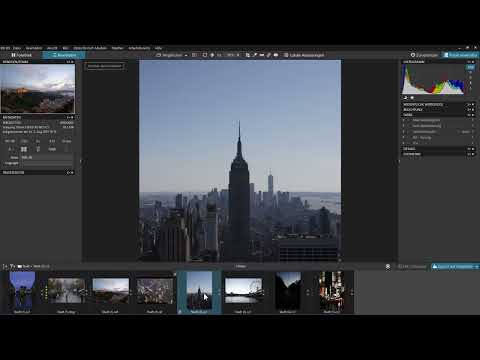Select the crop tool icon
The image size is (480, 360).
[248, 55]
